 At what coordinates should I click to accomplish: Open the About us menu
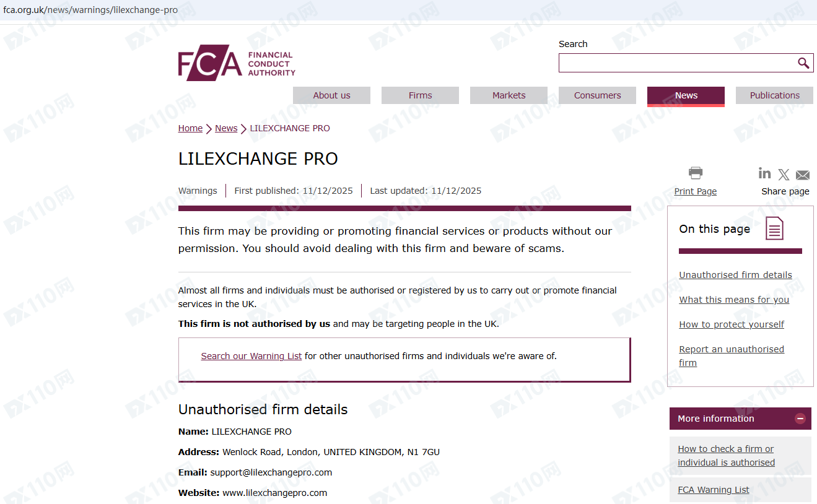(331, 95)
